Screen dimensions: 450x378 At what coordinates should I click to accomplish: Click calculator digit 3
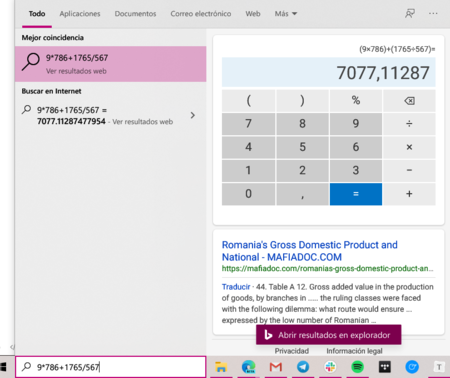point(356,170)
